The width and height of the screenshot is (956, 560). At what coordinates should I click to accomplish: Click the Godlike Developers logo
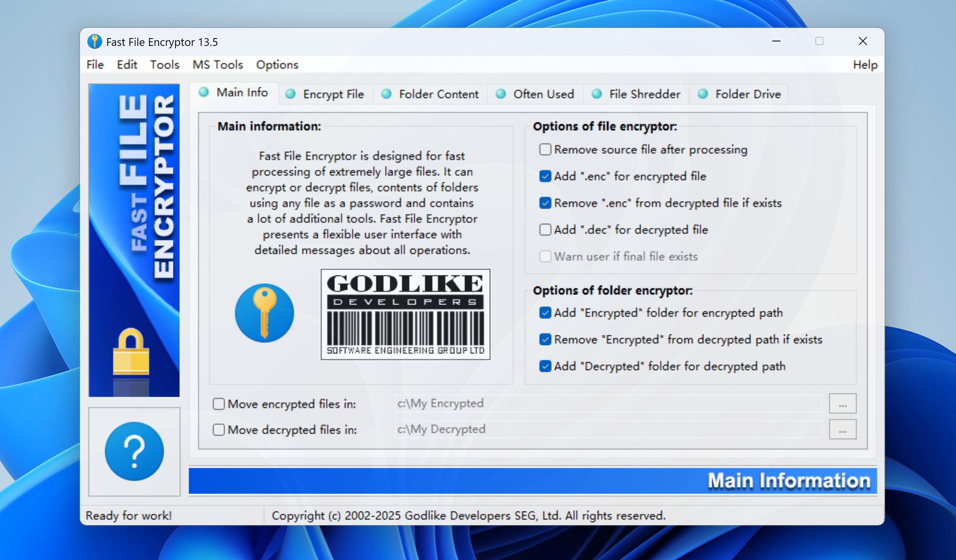[405, 314]
